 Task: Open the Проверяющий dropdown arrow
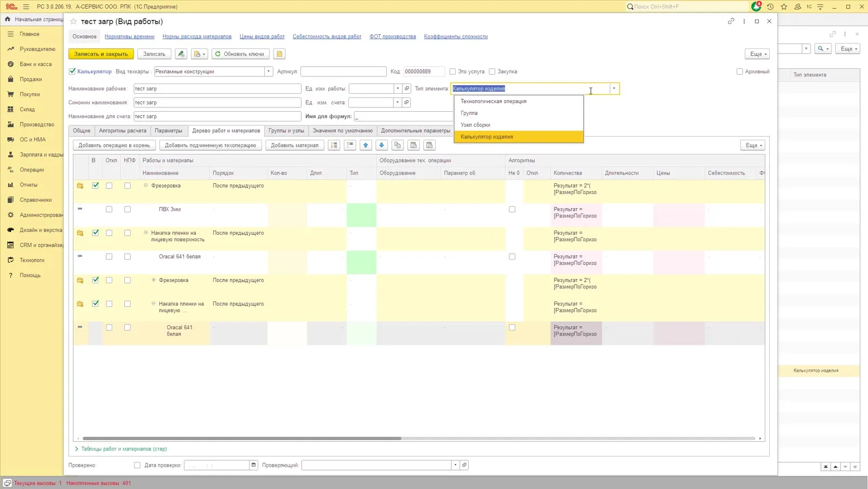tap(455, 465)
